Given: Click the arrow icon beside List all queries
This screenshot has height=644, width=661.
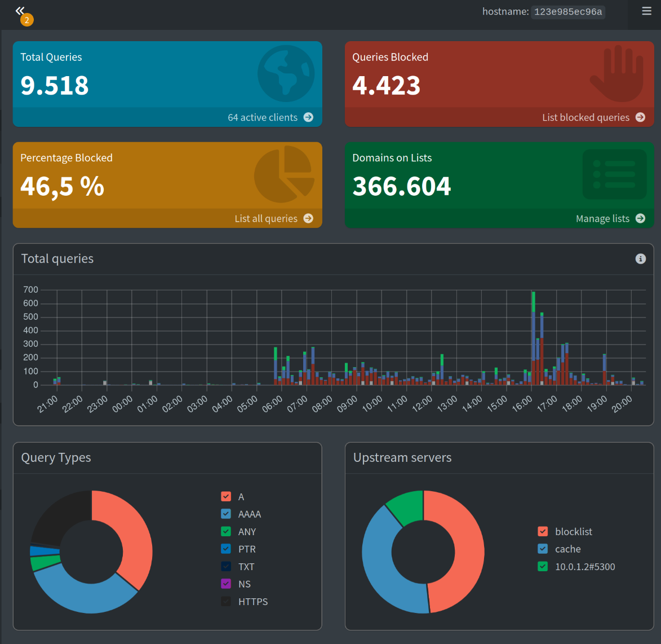Looking at the screenshot, I should (309, 218).
